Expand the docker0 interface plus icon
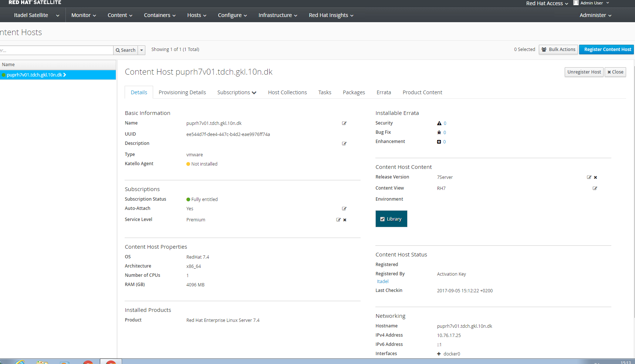This screenshot has width=635, height=364. [439, 354]
